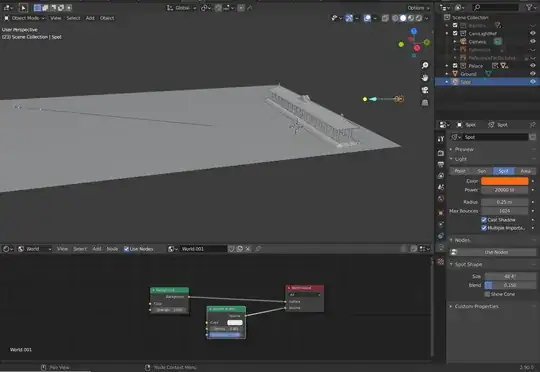The image size is (540, 372).
Task: Expand the Preview panel
Action: 464,149
